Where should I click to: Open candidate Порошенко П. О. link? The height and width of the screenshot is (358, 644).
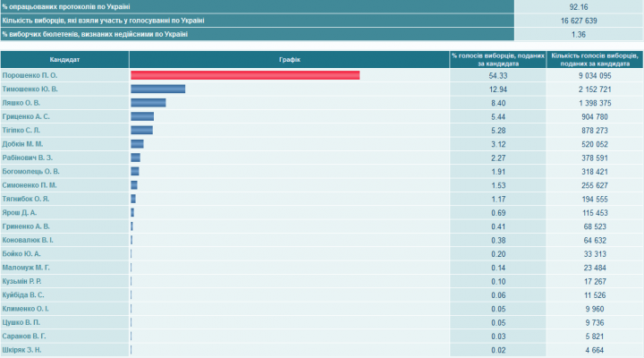(x=30, y=75)
